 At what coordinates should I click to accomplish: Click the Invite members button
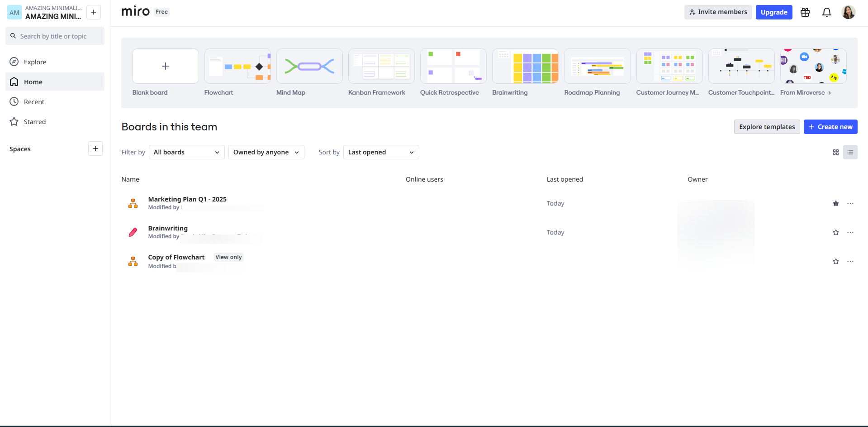718,12
